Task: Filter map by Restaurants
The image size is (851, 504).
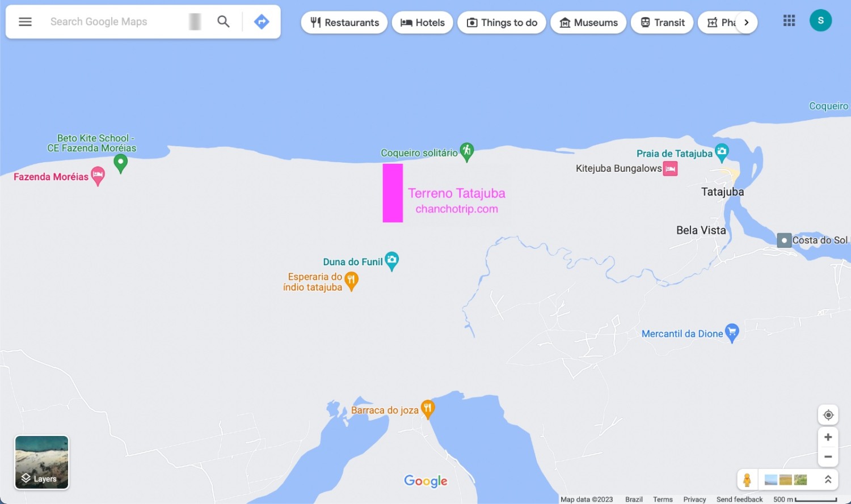Action: (x=344, y=23)
